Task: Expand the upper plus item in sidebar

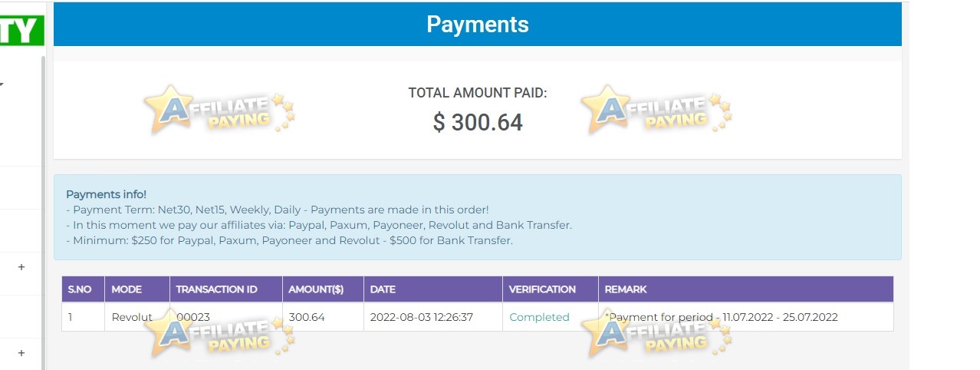Action: click(21, 267)
